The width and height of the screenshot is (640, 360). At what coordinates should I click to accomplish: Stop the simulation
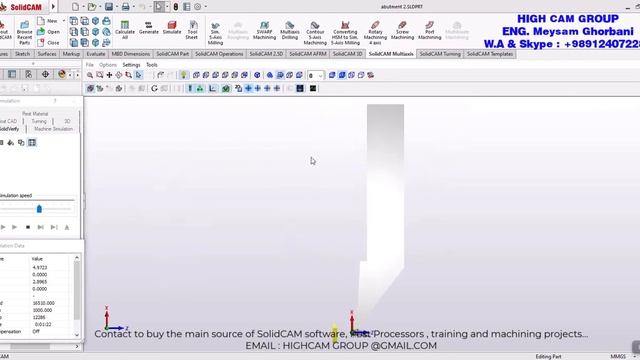tap(28, 227)
